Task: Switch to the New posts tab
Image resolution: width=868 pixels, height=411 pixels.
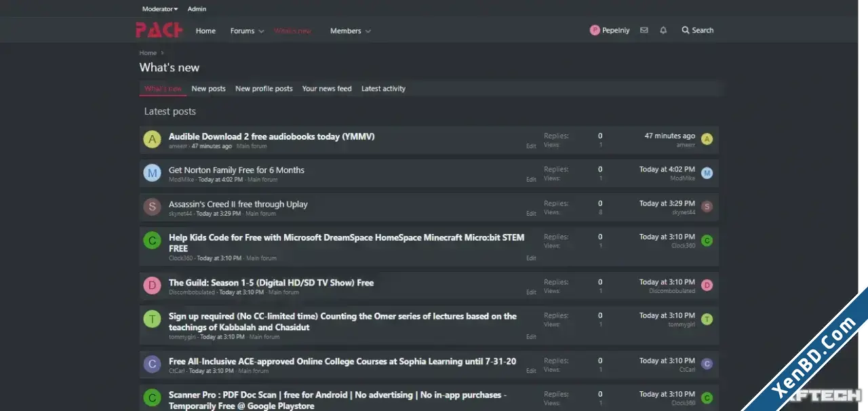Action: (209, 89)
